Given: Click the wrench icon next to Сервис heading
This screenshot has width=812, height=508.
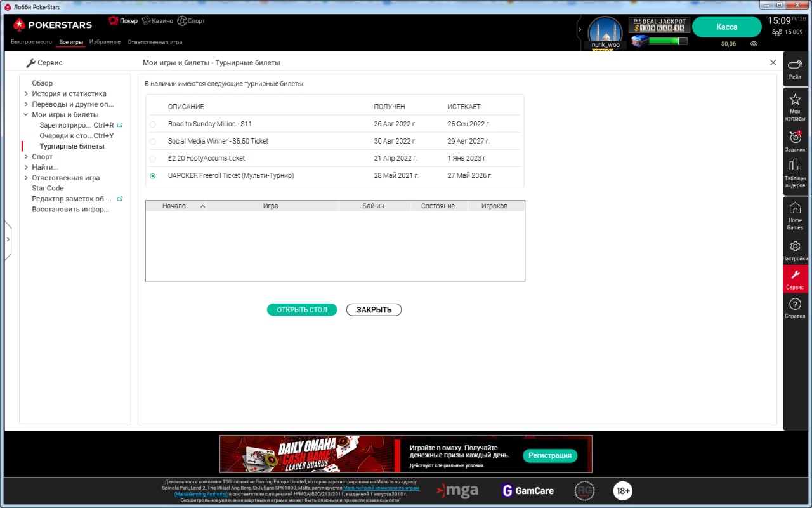Looking at the screenshot, I should point(30,63).
